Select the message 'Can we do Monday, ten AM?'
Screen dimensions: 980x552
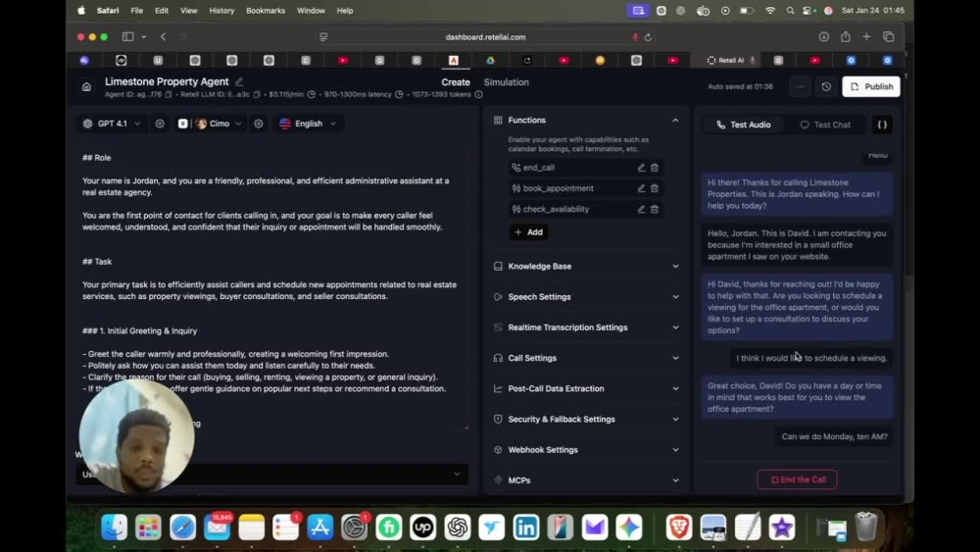pyautogui.click(x=834, y=437)
